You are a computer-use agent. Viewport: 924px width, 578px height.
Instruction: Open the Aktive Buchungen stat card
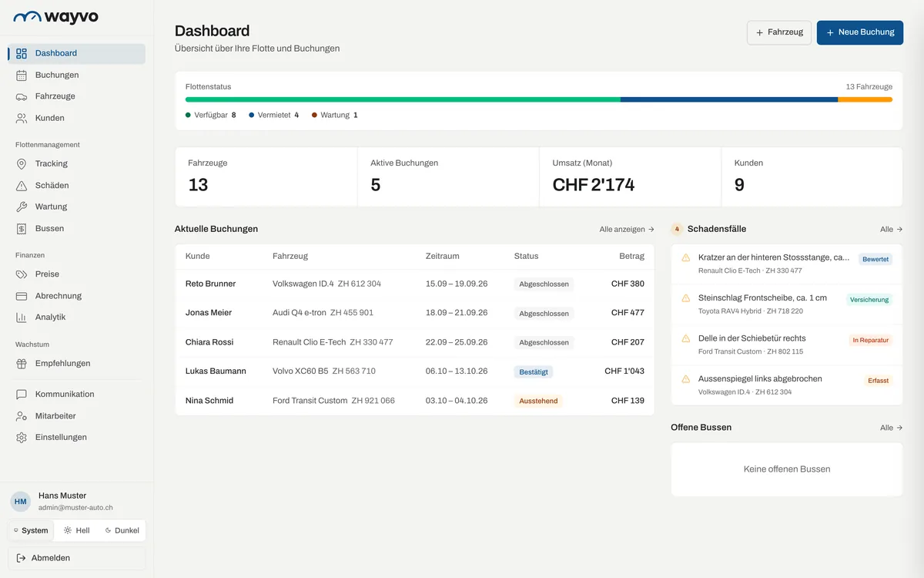point(448,177)
